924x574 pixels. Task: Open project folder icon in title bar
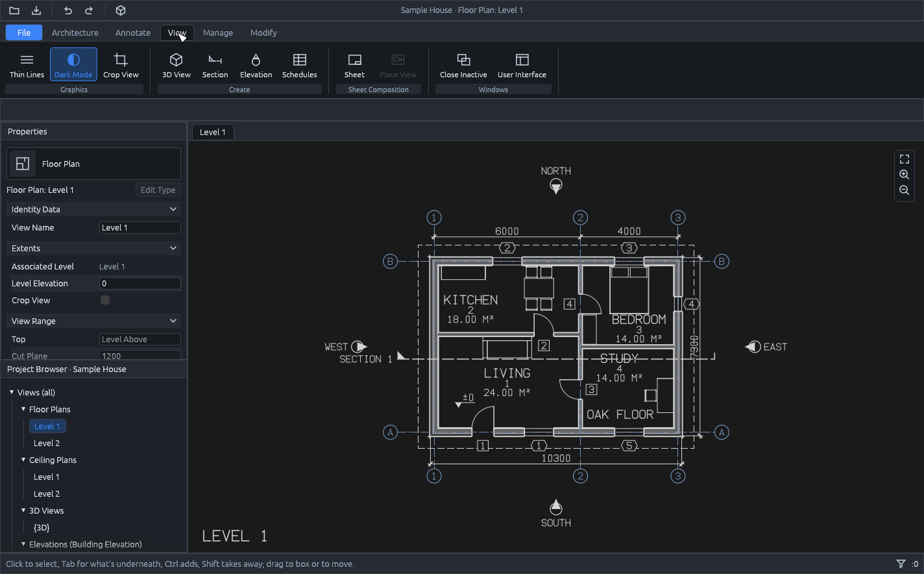point(14,10)
